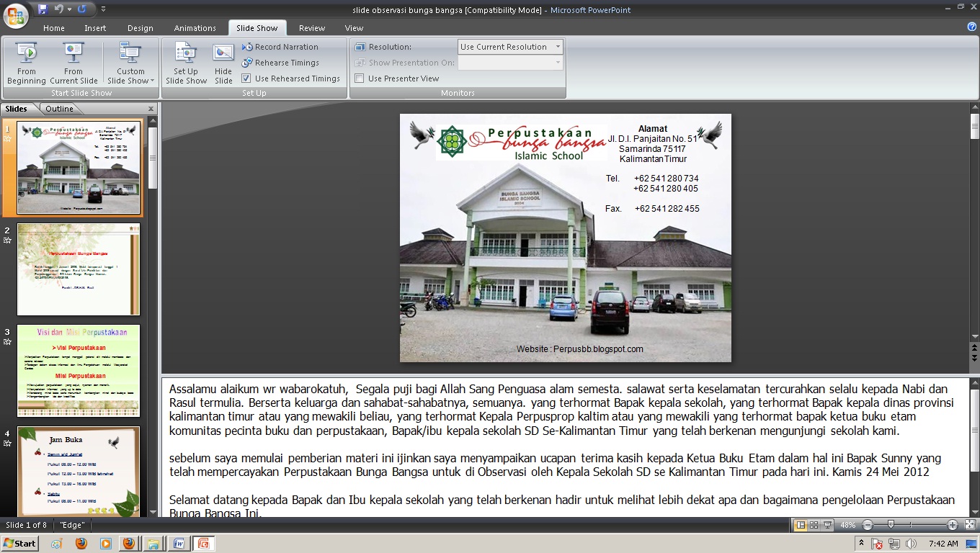Close the Slides/Outline pane
This screenshot has width=980, height=553.
point(151,109)
